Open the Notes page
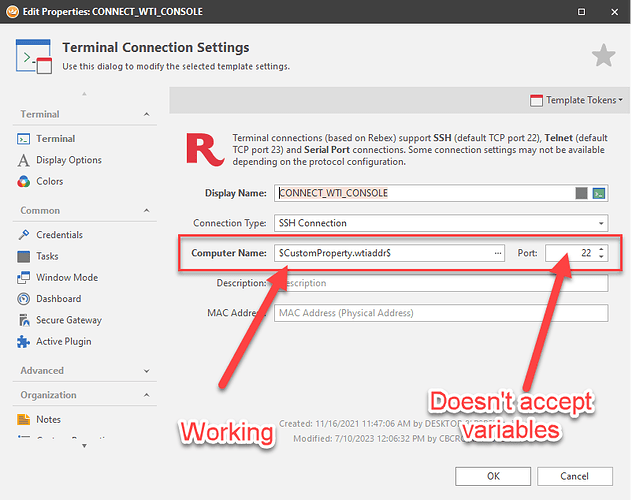The width and height of the screenshot is (632, 500). tap(48, 420)
